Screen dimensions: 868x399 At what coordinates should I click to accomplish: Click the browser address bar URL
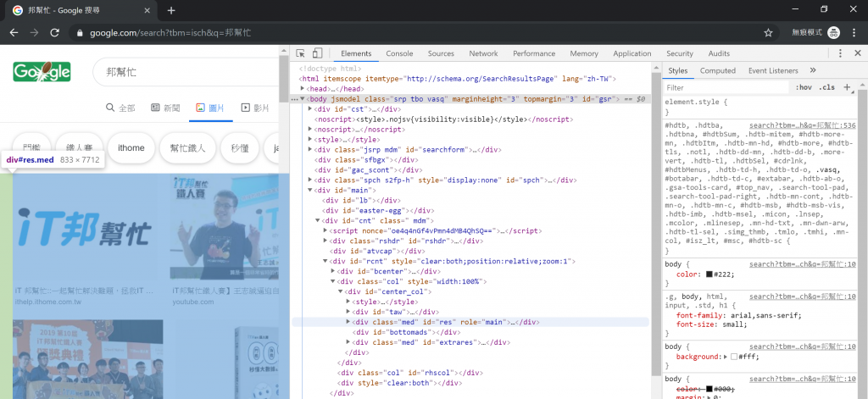[170, 33]
